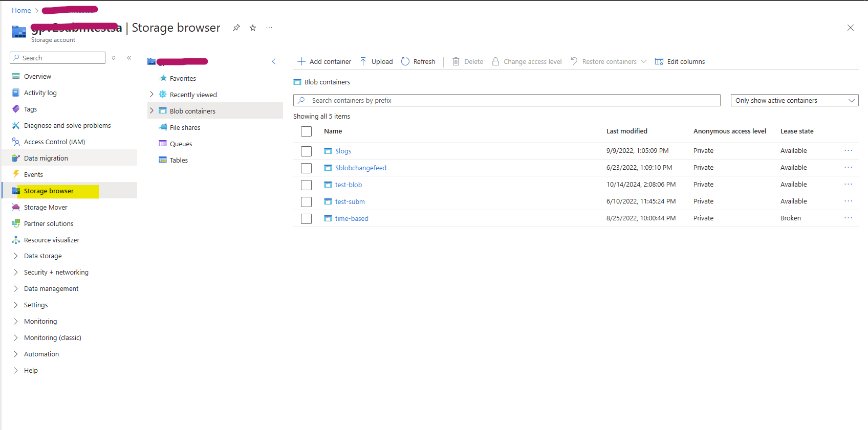Open Storage browser menu item
Viewport: 868px width, 430px height.
pos(70,191)
